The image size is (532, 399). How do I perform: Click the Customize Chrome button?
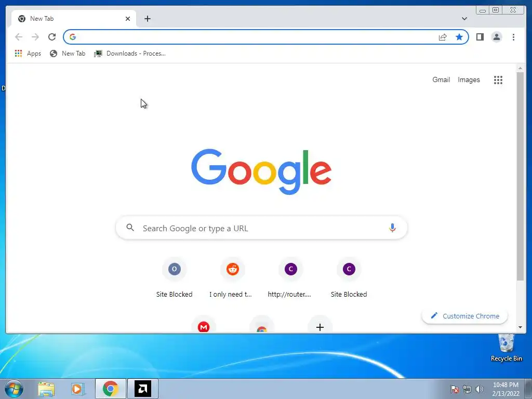464,316
